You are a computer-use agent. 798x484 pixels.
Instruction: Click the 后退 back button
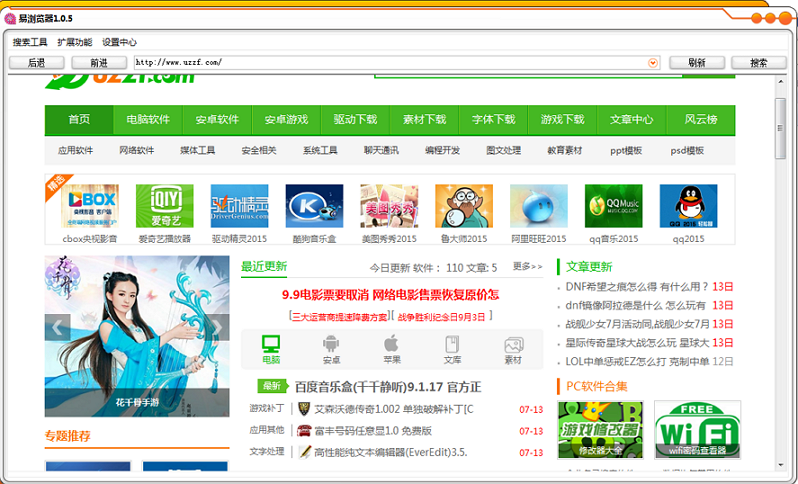point(37,63)
